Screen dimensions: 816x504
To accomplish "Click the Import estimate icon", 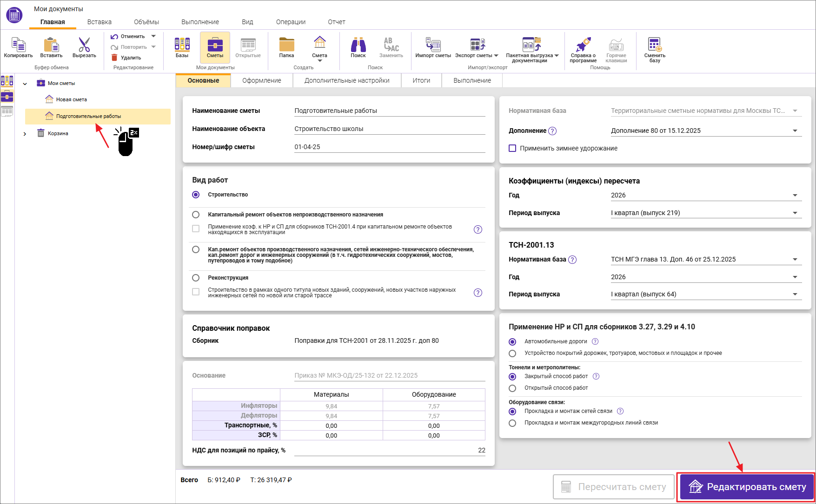I will point(433,46).
